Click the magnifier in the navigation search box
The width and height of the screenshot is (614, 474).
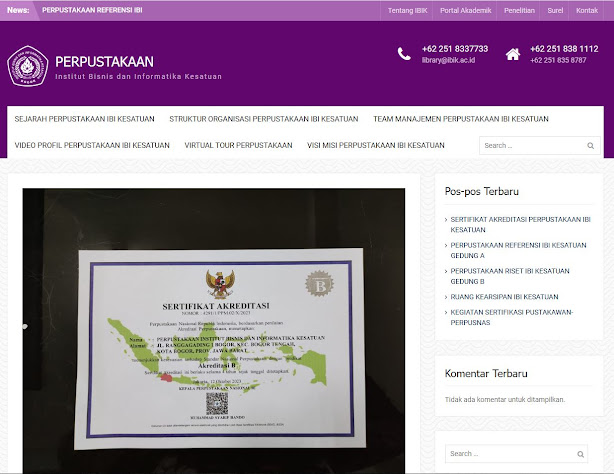coord(591,146)
